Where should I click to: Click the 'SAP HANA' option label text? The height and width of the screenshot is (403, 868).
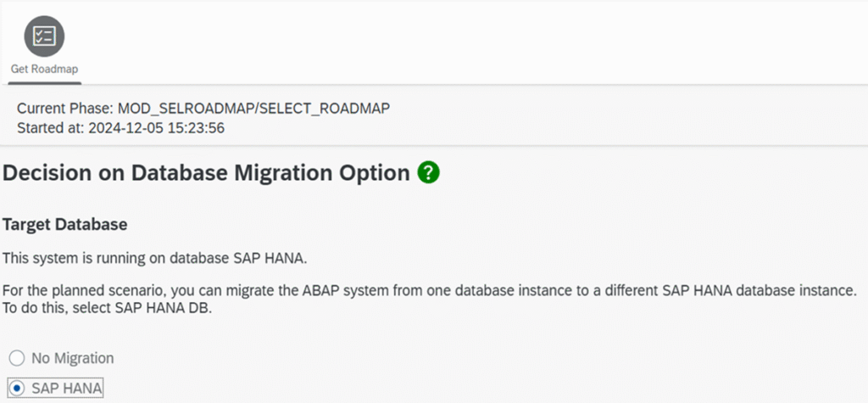click(x=67, y=389)
